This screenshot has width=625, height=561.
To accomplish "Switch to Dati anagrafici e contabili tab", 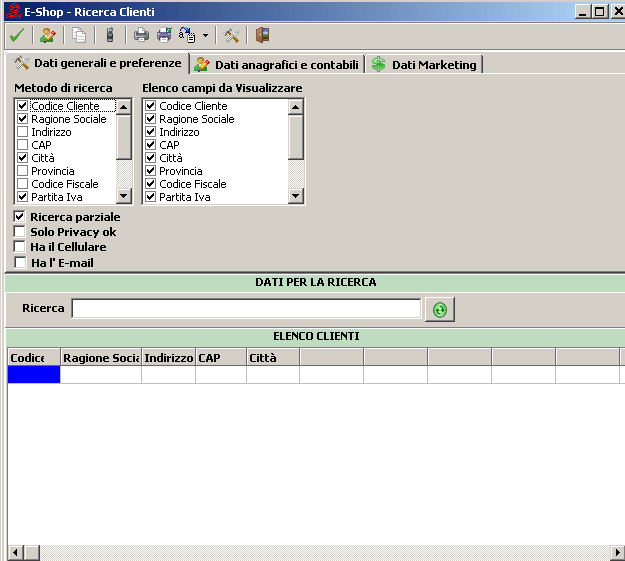I will (276, 65).
